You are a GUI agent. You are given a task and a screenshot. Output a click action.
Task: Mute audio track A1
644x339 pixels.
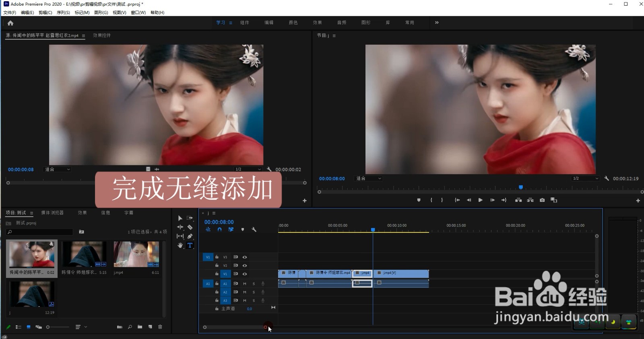tap(245, 284)
